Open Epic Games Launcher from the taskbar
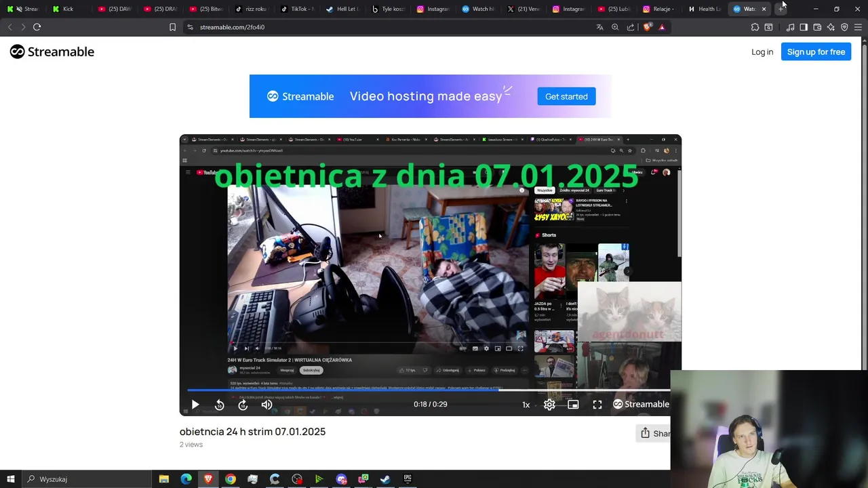868x488 pixels. click(408, 479)
